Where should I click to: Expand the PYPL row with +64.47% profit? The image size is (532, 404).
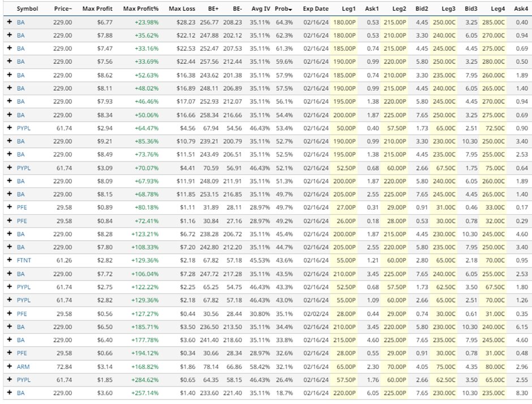tap(10, 127)
